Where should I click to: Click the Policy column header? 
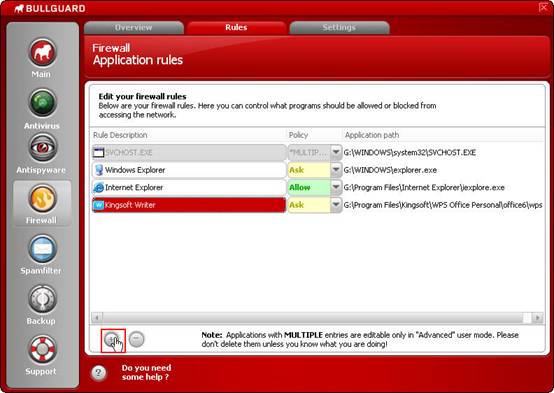click(298, 135)
